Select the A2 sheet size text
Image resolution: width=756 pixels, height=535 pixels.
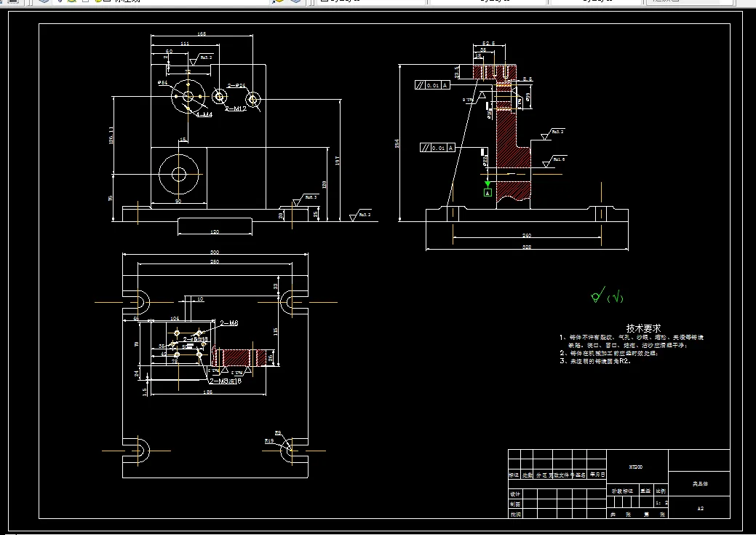tap(701, 509)
